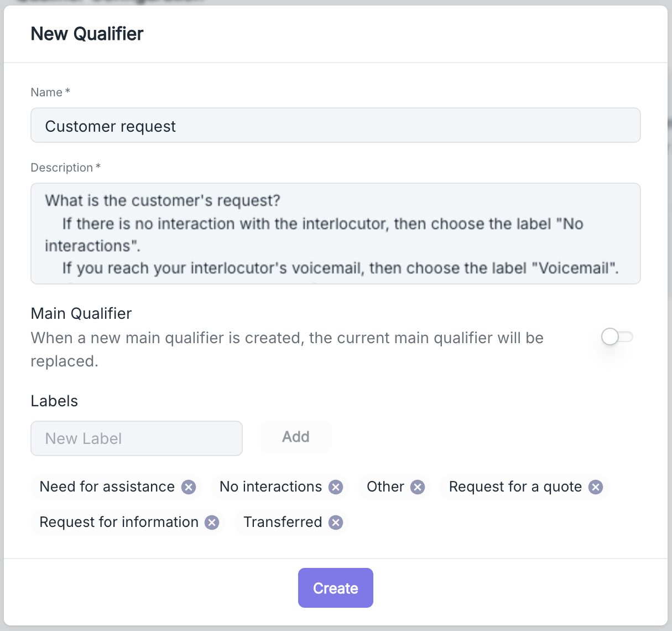Focus the Description text area
This screenshot has width=672, height=631.
tap(335, 234)
